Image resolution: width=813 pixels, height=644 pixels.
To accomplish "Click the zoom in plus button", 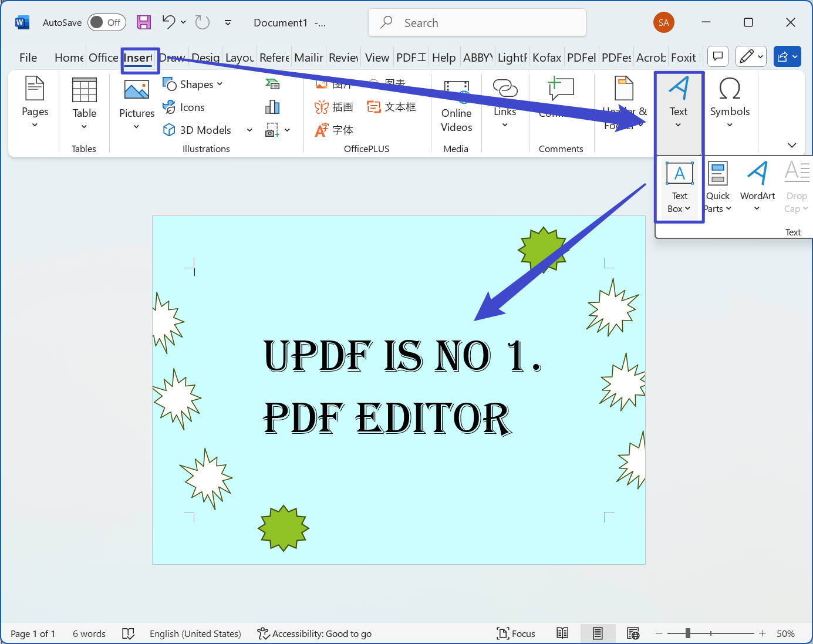I will click(762, 633).
